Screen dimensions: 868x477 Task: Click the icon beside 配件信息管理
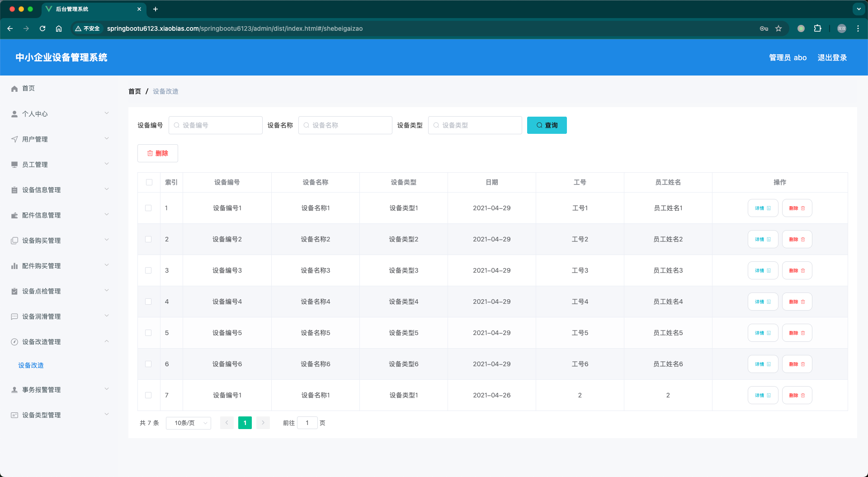click(x=14, y=215)
